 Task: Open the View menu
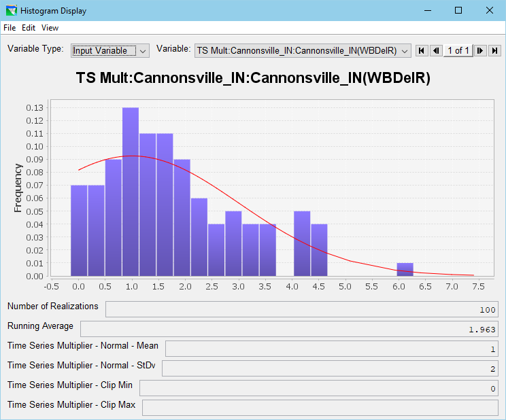pos(50,28)
